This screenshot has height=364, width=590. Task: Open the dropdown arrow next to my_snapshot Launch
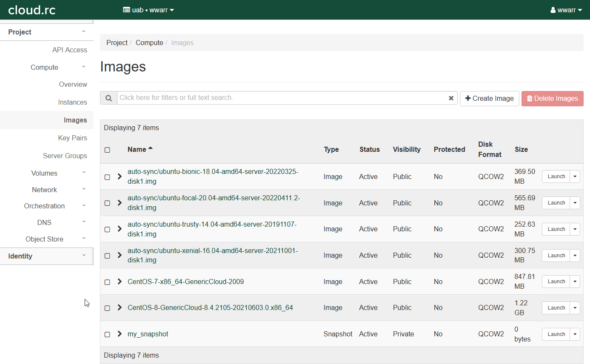click(575, 334)
